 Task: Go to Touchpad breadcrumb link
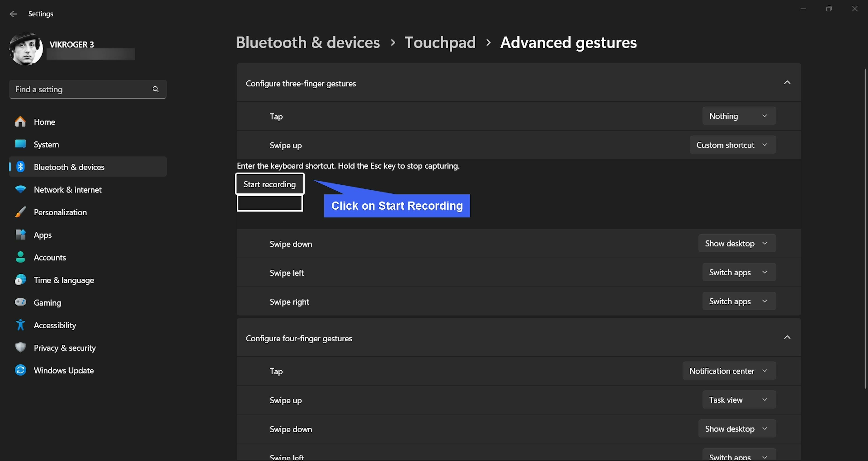point(440,42)
